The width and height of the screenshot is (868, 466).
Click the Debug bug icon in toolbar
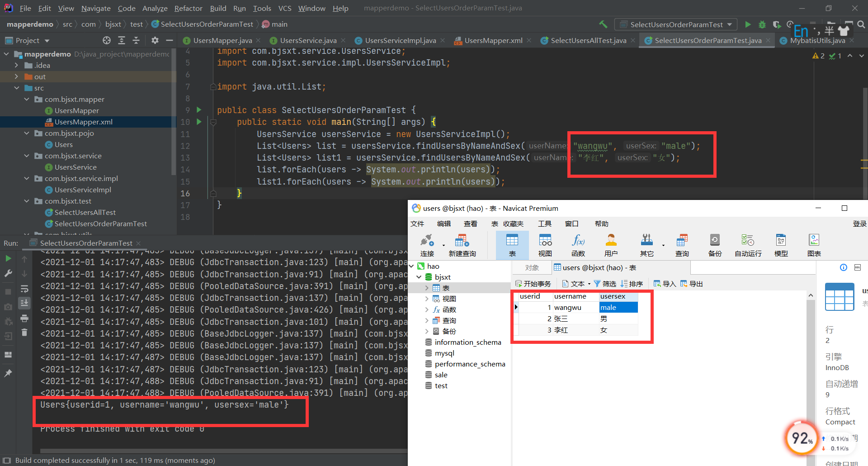(762, 24)
